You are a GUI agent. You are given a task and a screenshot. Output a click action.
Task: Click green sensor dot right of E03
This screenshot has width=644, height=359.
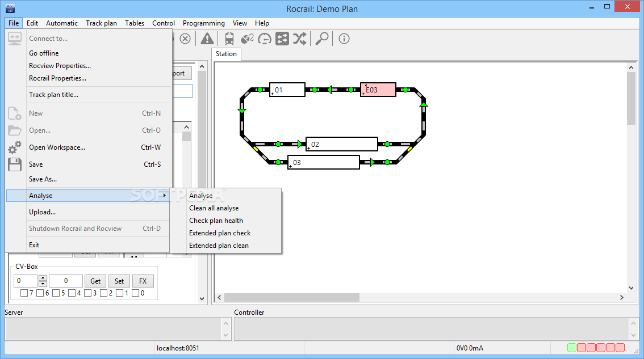point(405,90)
